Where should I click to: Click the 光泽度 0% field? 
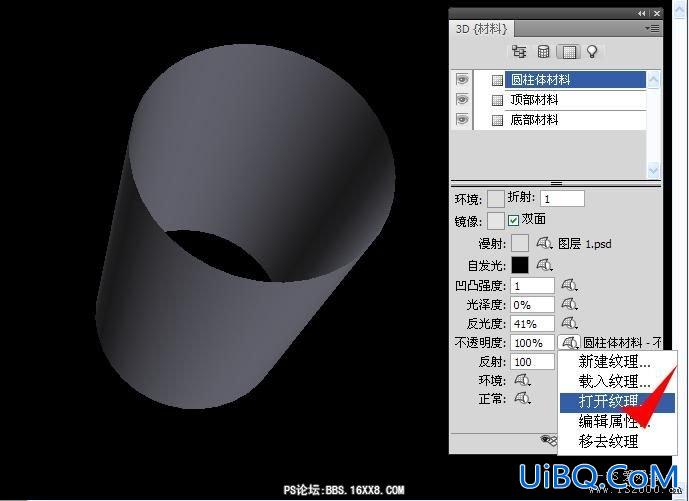[532, 305]
